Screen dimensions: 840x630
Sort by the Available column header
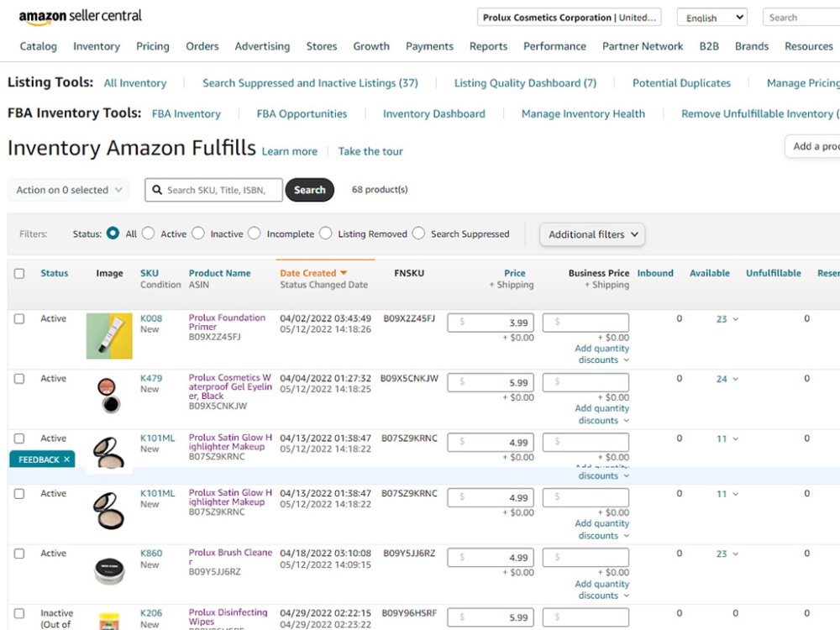(709, 273)
